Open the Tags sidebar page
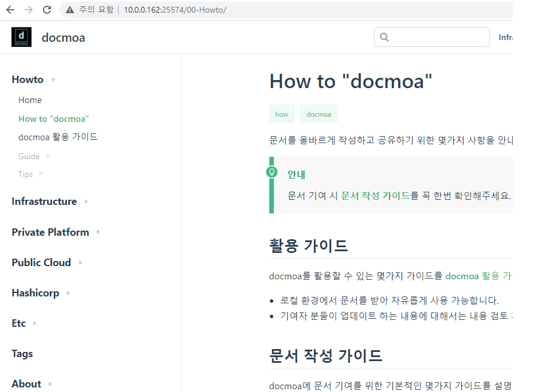Screen dimensions: 550x392 [x=22, y=354]
